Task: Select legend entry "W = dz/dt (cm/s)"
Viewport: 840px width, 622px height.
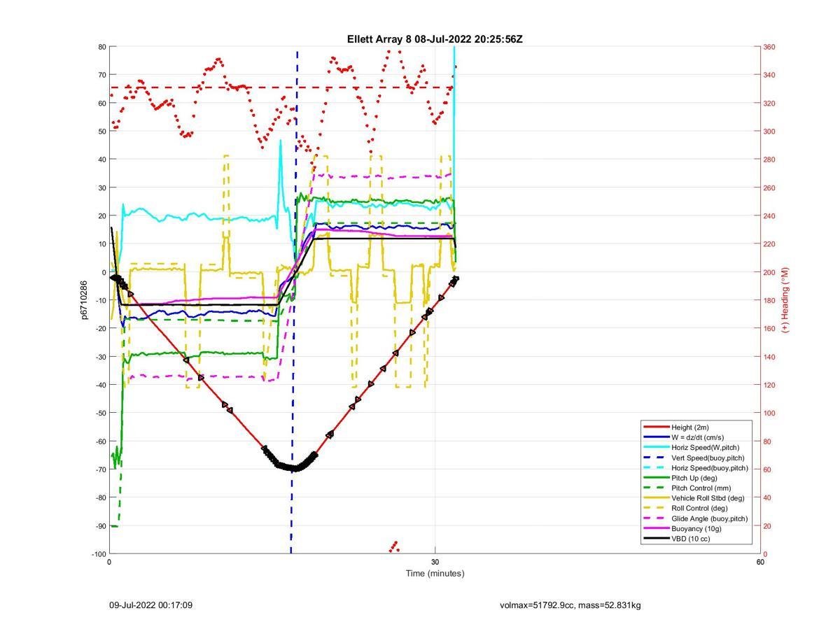Action: pos(700,437)
